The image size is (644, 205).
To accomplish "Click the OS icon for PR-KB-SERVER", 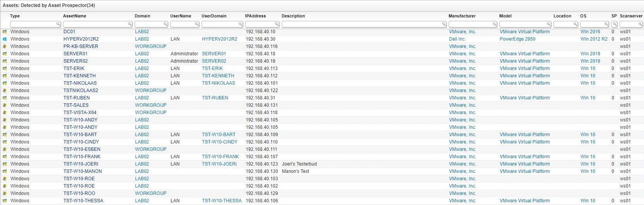I will [5, 46].
